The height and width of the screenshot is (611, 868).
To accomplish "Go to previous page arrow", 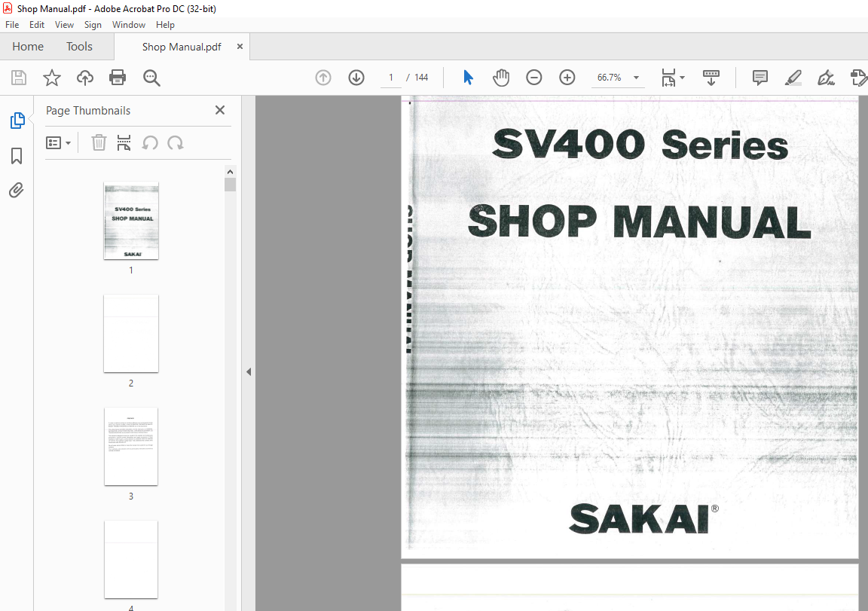I will (x=323, y=78).
